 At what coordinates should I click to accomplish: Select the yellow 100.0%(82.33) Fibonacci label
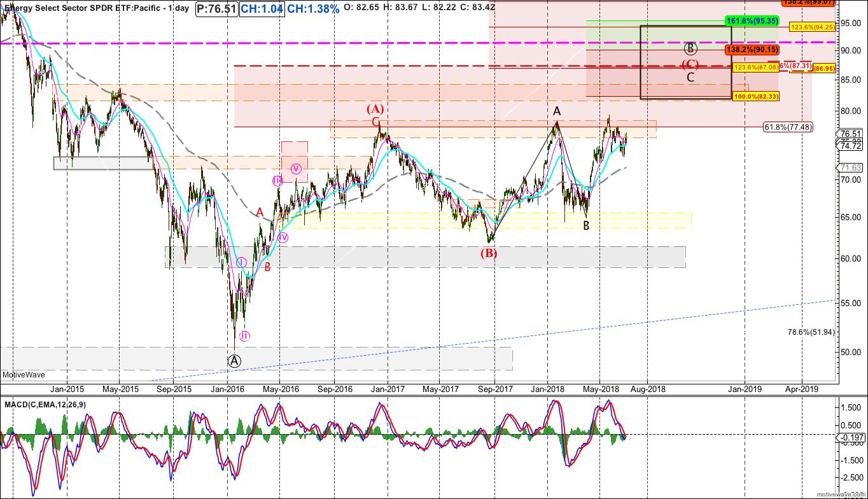(x=755, y=96)
